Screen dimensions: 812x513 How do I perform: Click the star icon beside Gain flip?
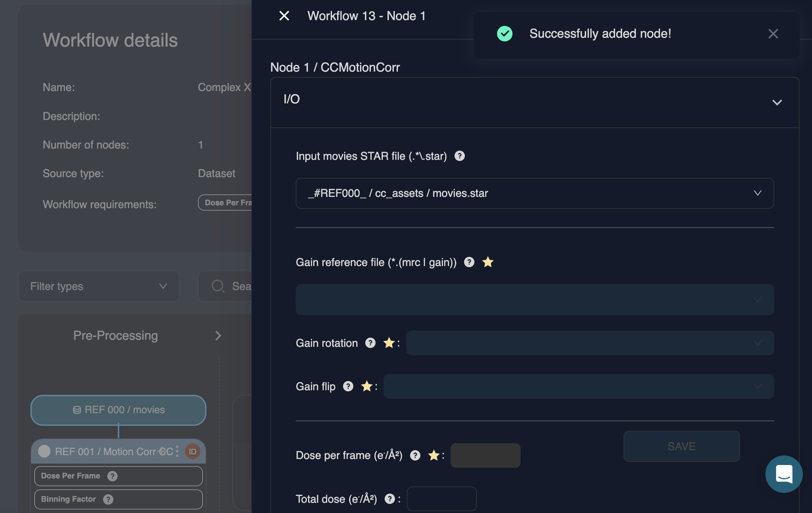coord(367,386)
